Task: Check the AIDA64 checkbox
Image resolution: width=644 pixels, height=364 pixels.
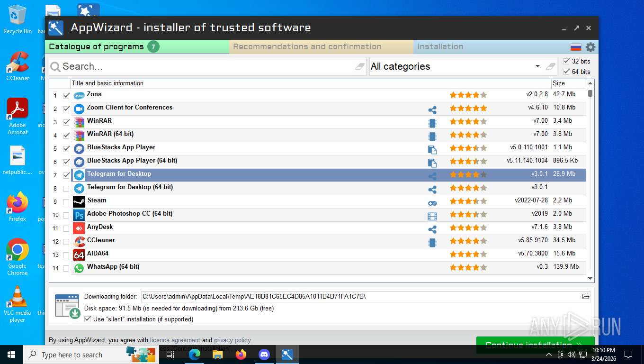Action: [66, 255]
